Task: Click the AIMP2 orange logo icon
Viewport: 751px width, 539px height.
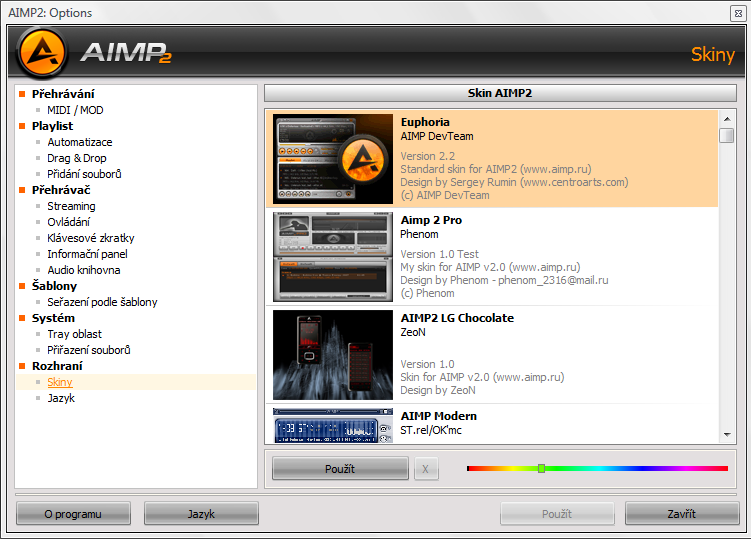Action: (42, 52)
